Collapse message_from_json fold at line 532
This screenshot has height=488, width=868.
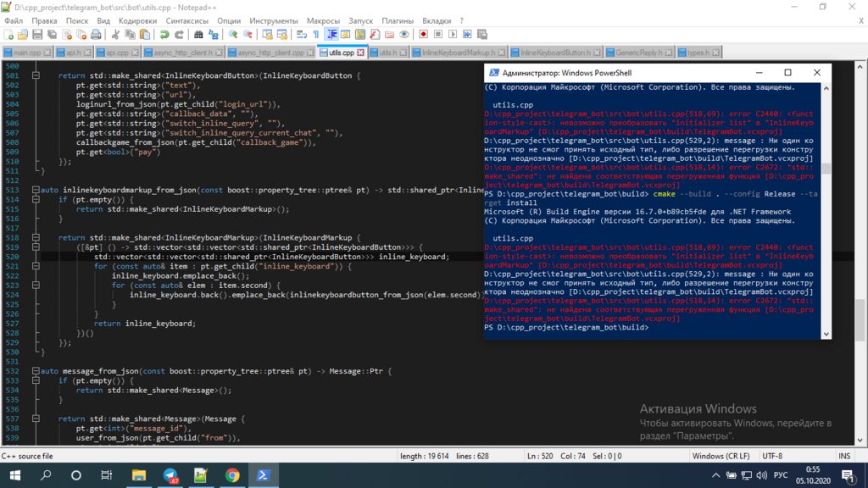(36, 371)
